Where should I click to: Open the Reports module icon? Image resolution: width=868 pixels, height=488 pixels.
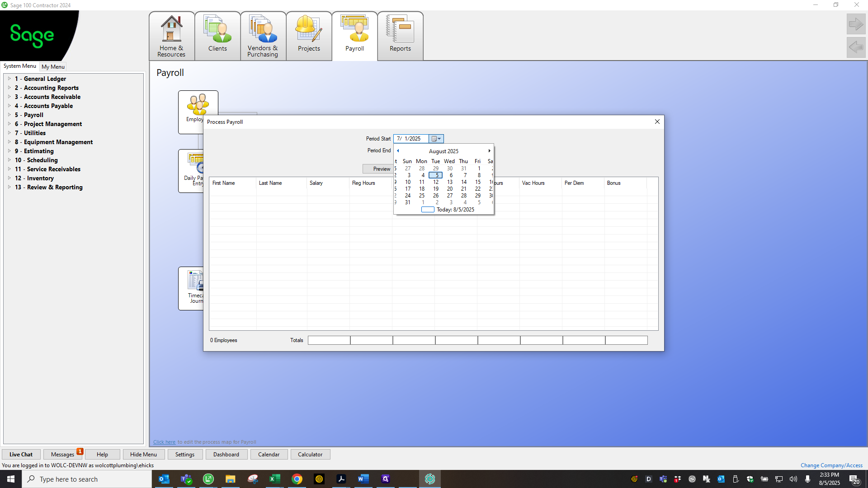click(x=400, y=36)
